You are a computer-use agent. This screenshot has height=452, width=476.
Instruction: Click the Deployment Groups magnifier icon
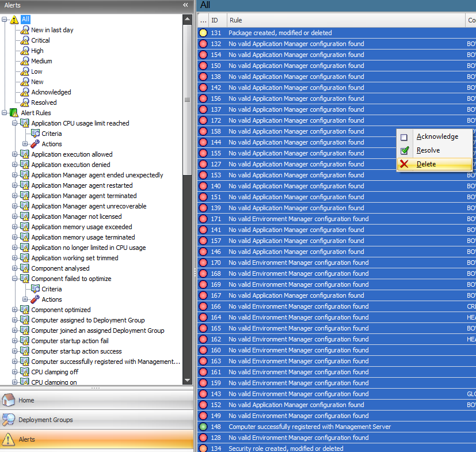click(x=8, y=420)
